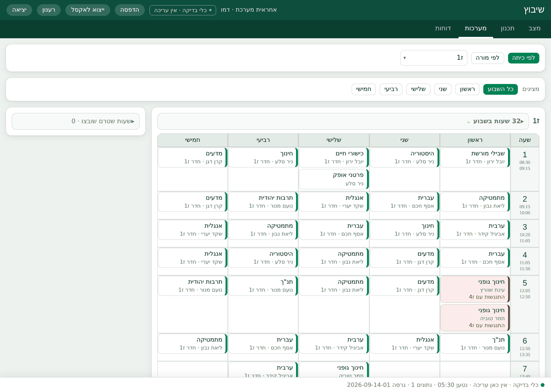Open פרטני אופק lesson card

tap(334, 179)
